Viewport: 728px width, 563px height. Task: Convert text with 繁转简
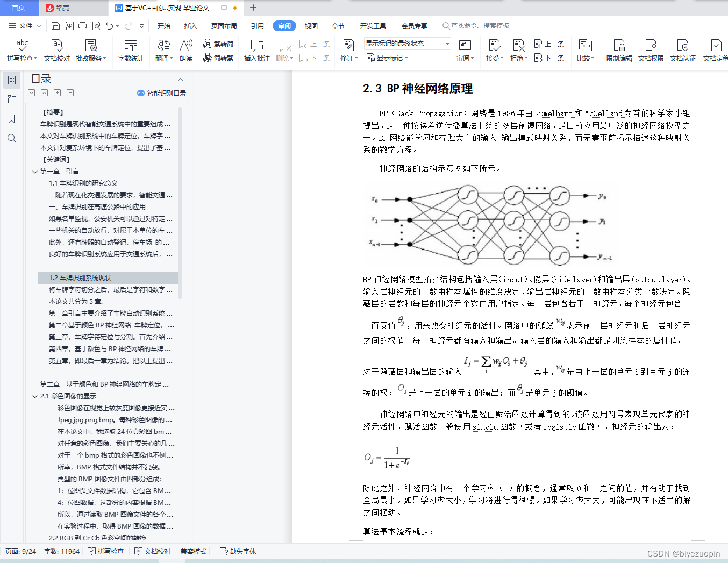click(x=218, y=44)
